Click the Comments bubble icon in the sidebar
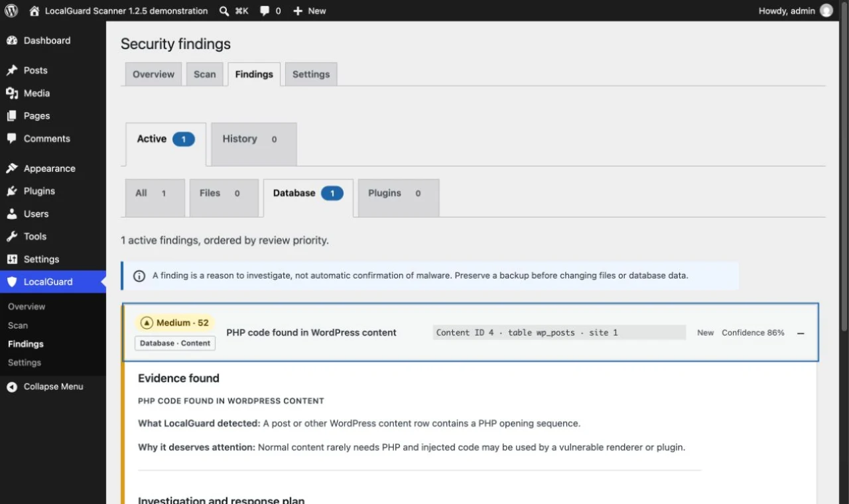Viewport: 849px width, 504px height. (12, 139)
